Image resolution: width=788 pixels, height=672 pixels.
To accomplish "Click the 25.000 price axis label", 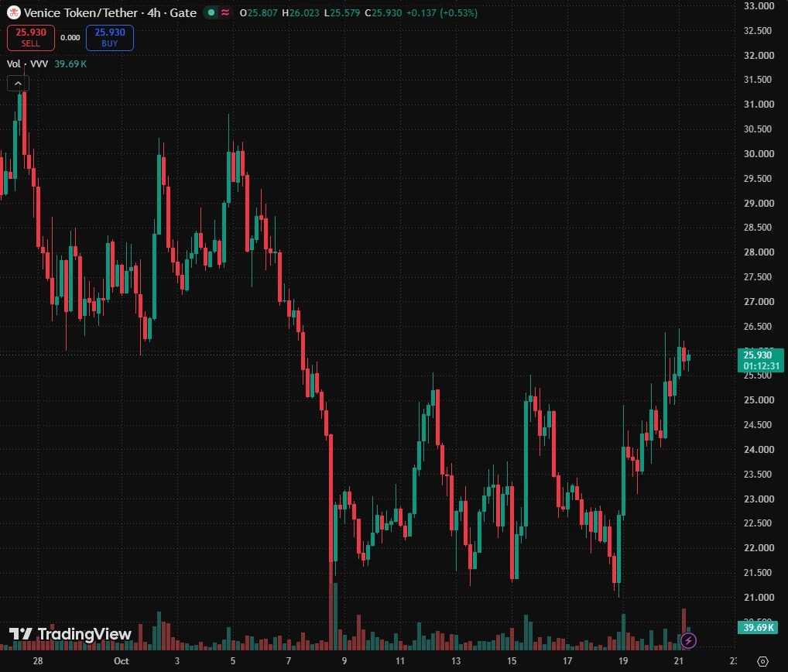I will (759, 400).
